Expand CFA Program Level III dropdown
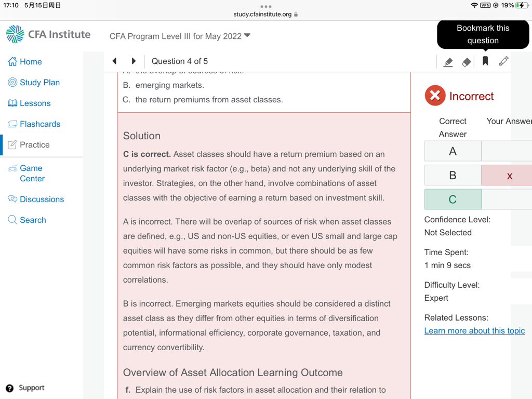 (x=247, y=36)
